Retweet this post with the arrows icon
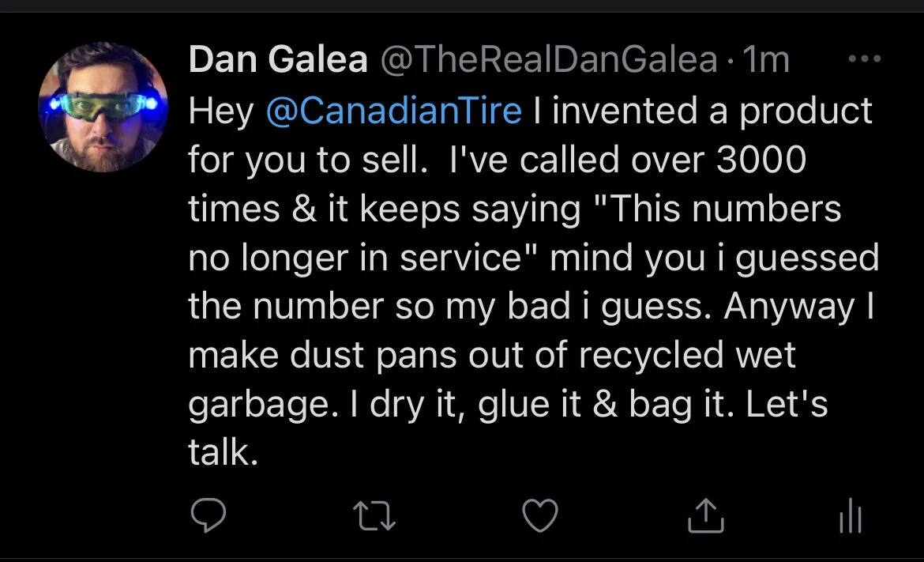The height and width of the screenshot is (562, 924). pos(374,515)
